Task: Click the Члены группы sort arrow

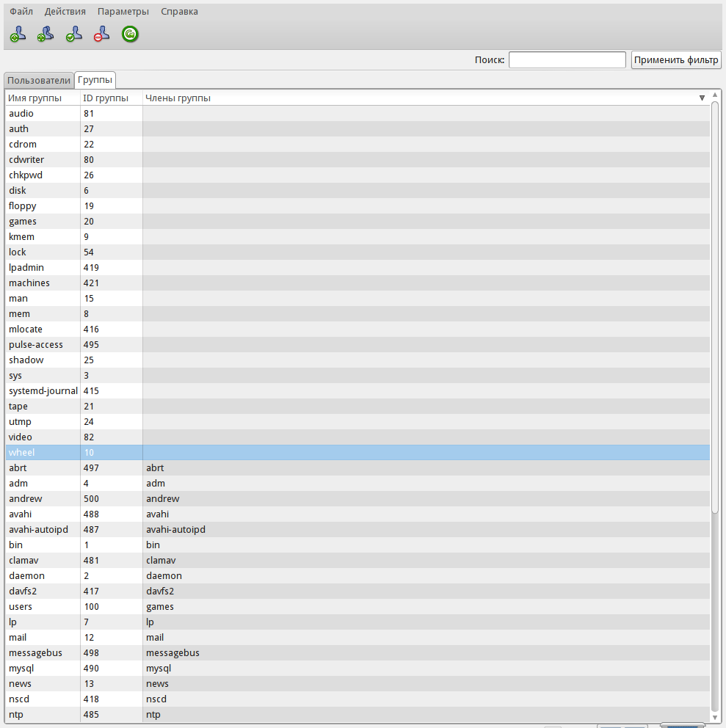Action: coord(702,98)
